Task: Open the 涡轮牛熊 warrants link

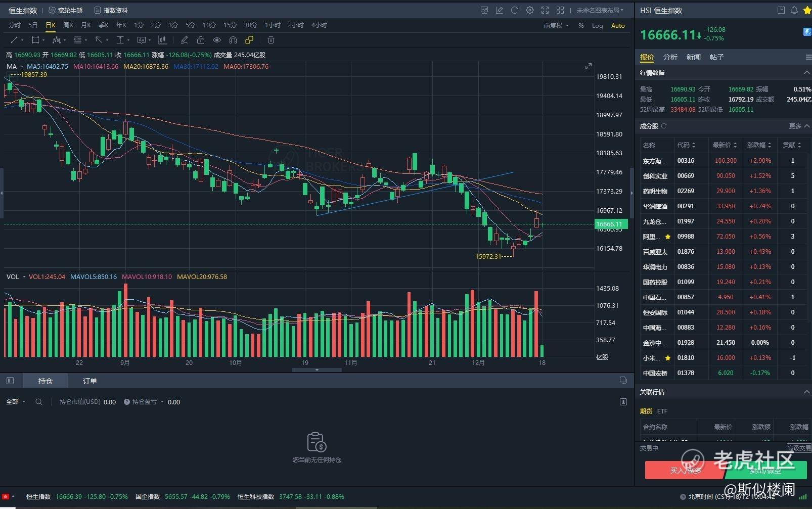Action: point(65,10)
